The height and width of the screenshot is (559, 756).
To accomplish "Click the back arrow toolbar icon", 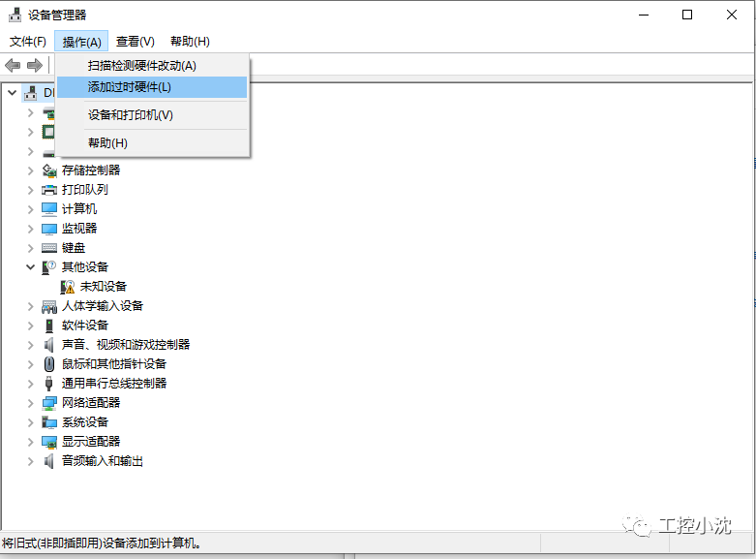I will point(13,65).
